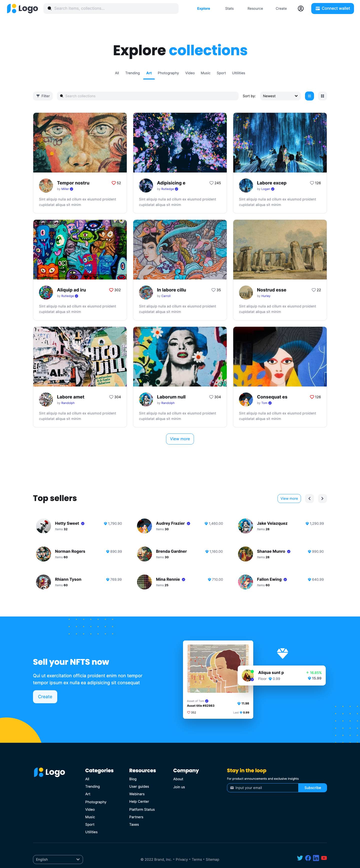Expand the Filter options
The width and height of the screenshot is (360, 868).
coord(43,96)
